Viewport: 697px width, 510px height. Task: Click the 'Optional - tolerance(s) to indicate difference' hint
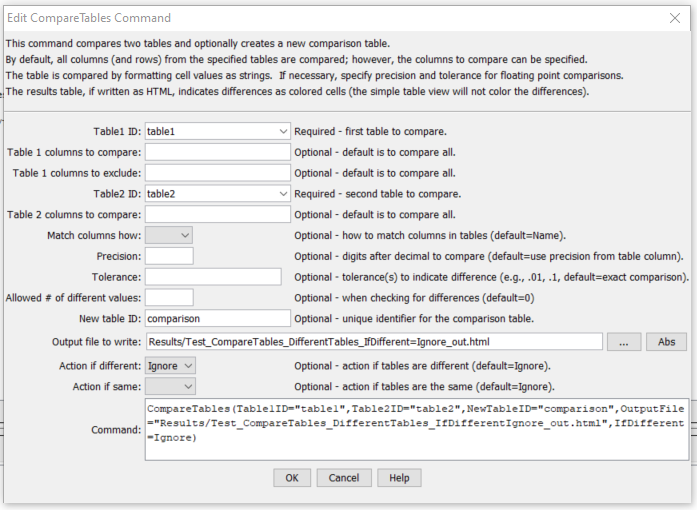coord(491,277)
